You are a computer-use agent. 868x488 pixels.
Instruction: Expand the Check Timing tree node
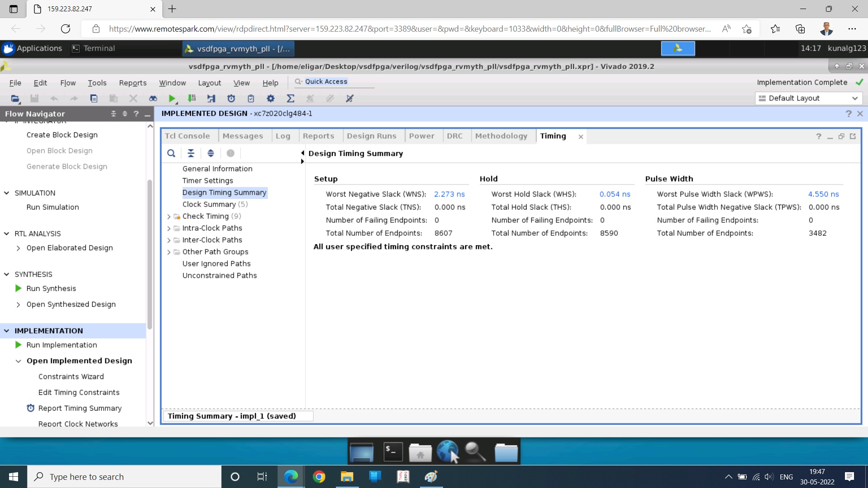[169, 216]
